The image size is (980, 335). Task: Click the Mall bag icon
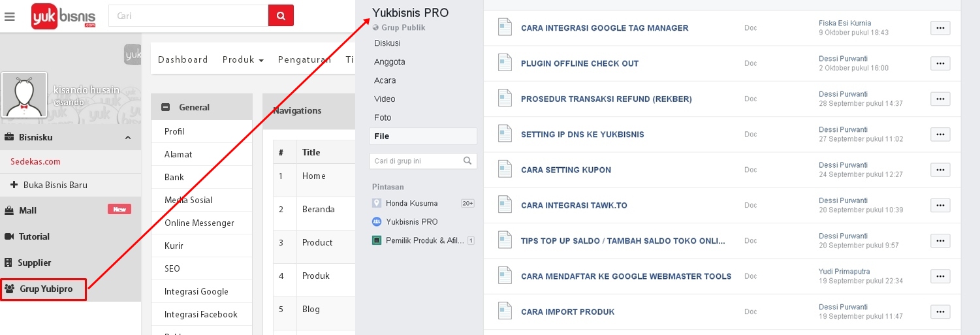click(9, 210)
